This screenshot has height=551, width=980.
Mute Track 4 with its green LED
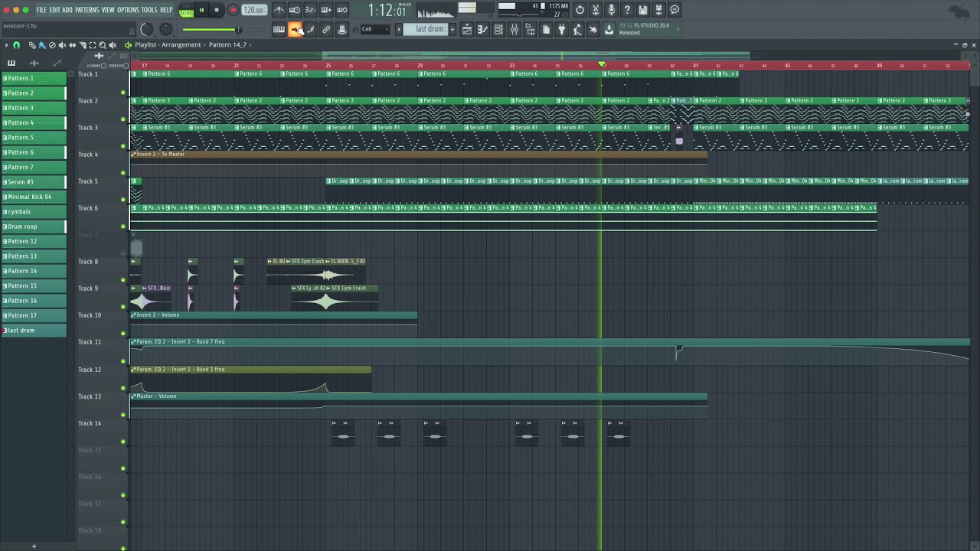[x=122, y=173]
